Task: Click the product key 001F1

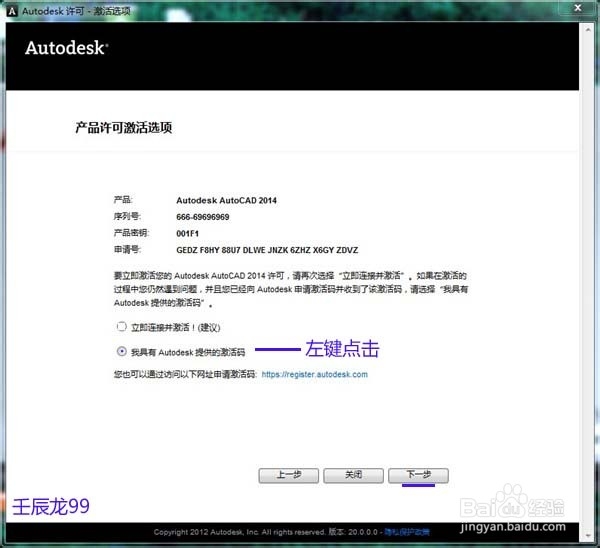Action: [x=188, y=233]
